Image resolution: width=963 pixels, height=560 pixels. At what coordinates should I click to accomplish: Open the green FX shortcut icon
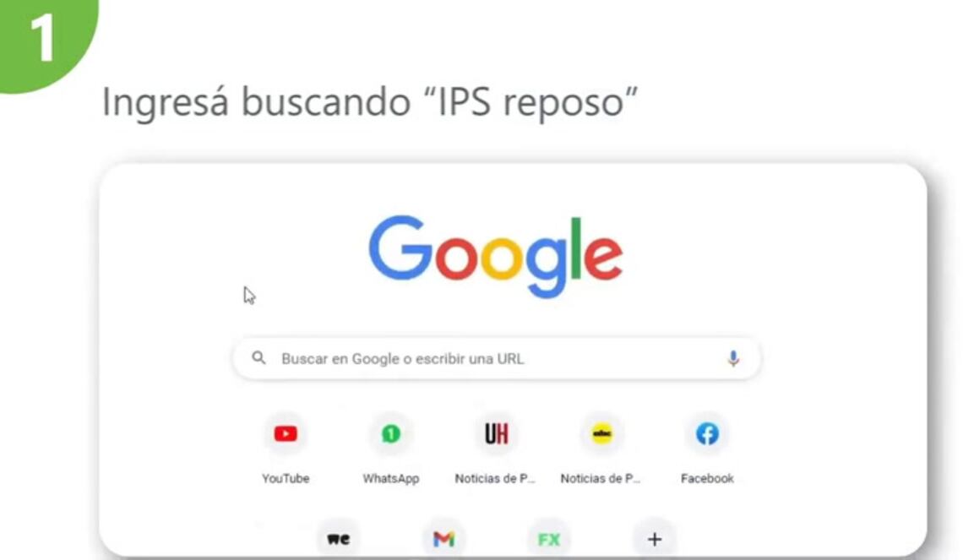549,539
